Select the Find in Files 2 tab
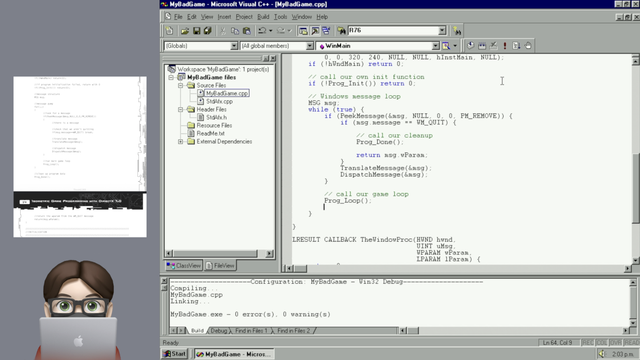The width and height of the screenshot is (640, 360). click(293, 331)
